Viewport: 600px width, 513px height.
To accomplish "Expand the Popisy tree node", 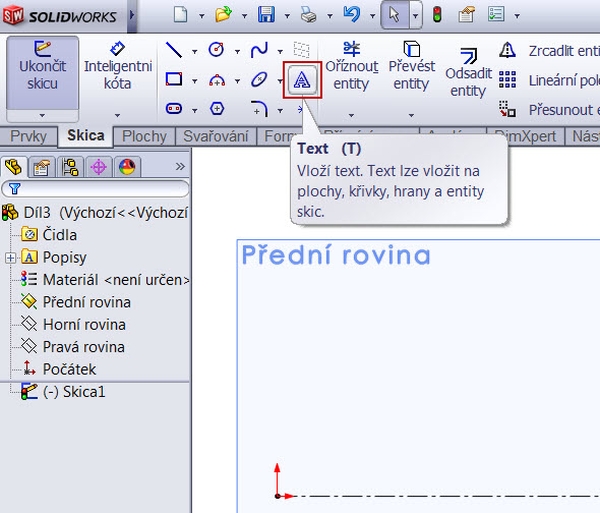I will (x=11, y=258).
